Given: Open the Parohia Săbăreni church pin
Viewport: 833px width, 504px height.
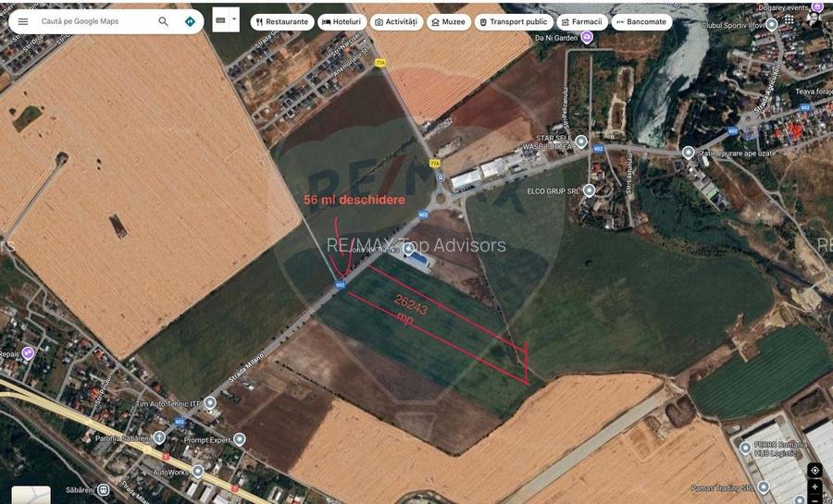Looking at the screenshot, I should 159,438.
